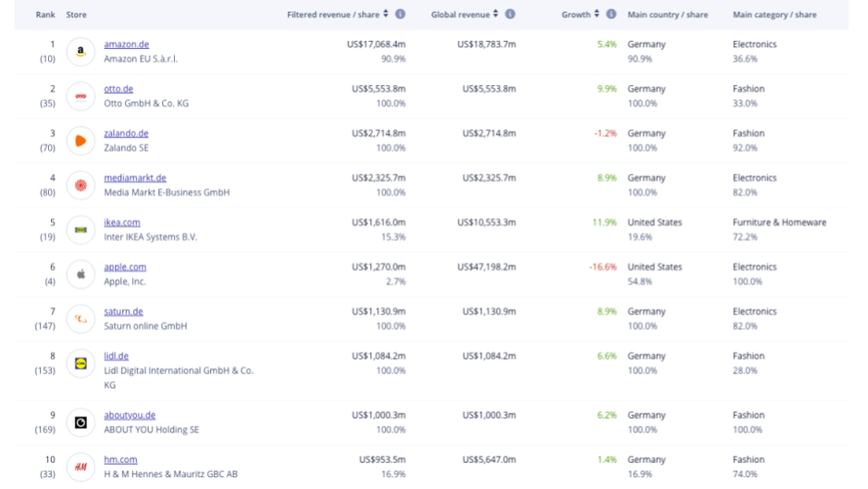Click Furniture & Homeware category cell
This screenshot has width=868, height=489.
click(x=779, y=222)
